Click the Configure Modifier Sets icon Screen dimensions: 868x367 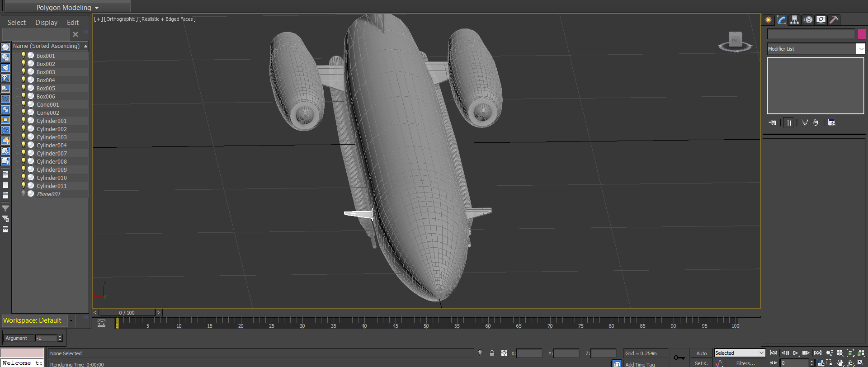pos(831,122)
